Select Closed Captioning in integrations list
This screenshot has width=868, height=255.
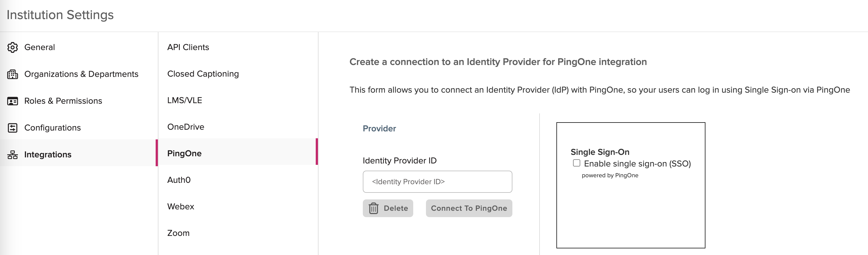[x=203, y=74]
